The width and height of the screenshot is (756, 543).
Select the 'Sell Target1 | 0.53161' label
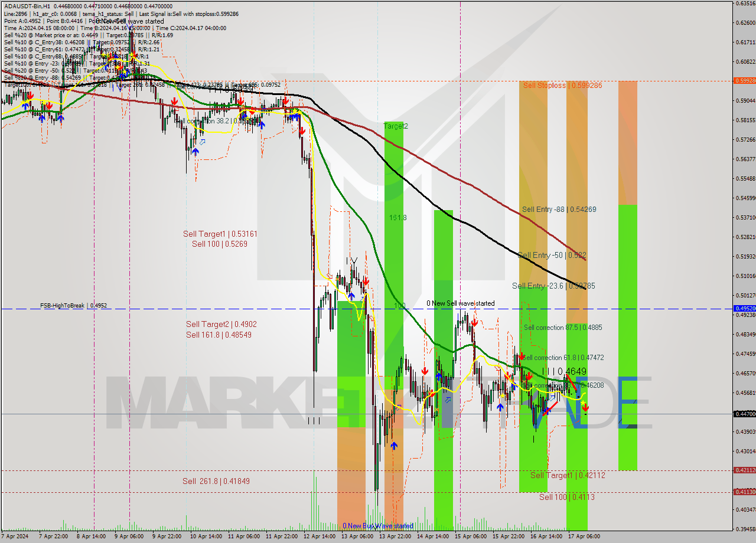(220, 234)
